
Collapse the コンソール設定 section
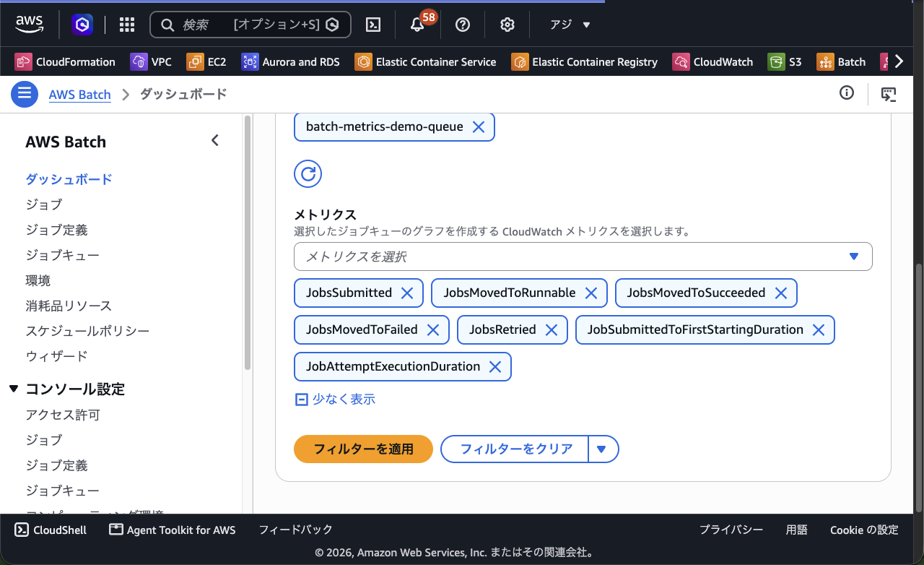tap(14, 389)
